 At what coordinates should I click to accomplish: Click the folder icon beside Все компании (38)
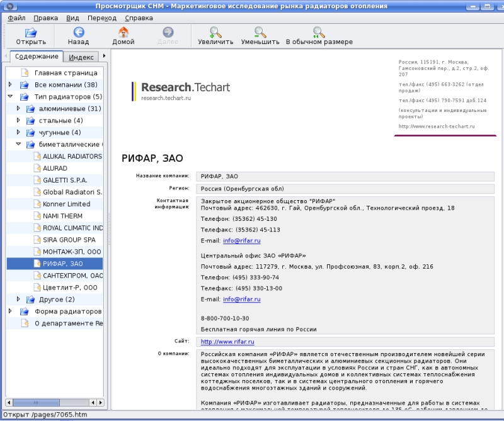(x=25, y=85)
